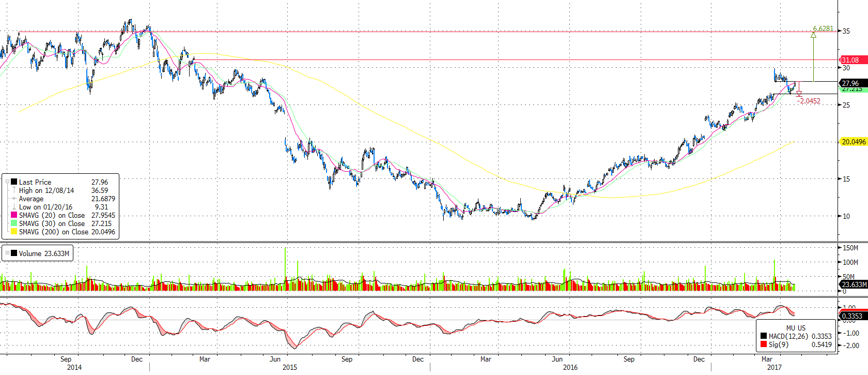
Task: Click the 2017 year label on time axis
Action: click(x=774, y=367)
